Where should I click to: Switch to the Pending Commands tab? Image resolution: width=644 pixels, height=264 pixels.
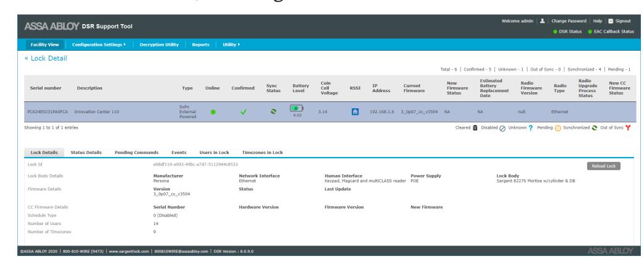pyautogui.click(x=137, y=152)
